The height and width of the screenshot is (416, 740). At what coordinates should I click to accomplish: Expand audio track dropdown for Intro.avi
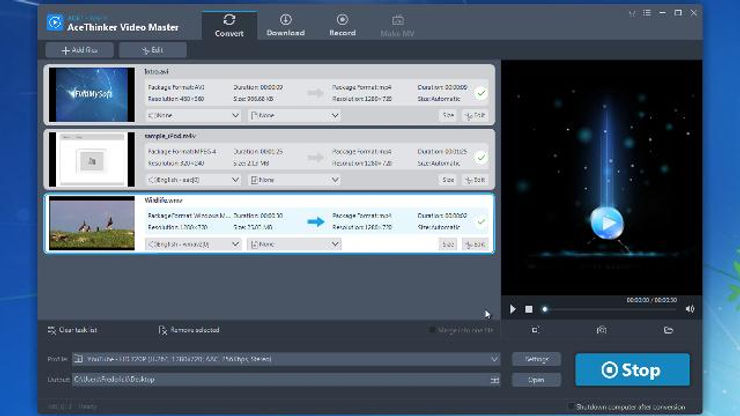[193, 115]
